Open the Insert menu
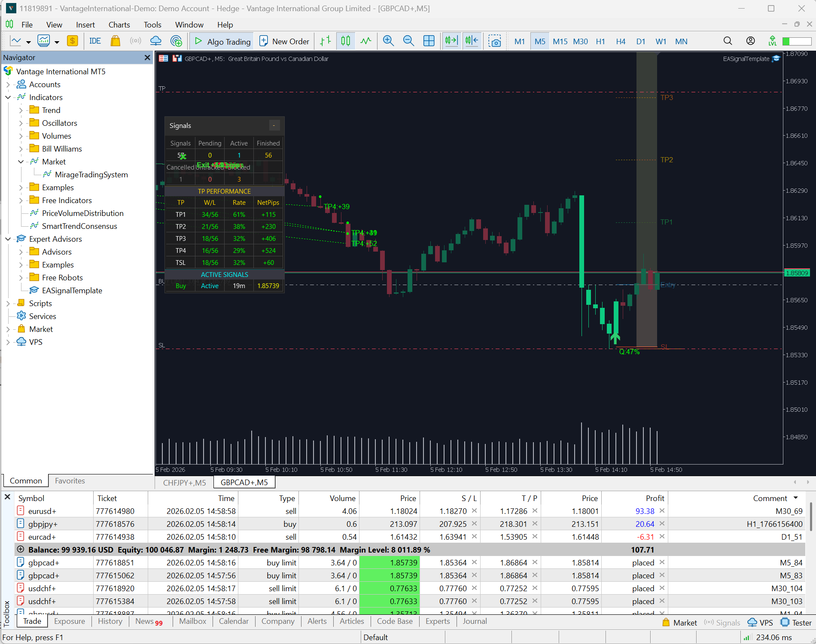This screenshot has height=644, width=816. coord(85,24)
